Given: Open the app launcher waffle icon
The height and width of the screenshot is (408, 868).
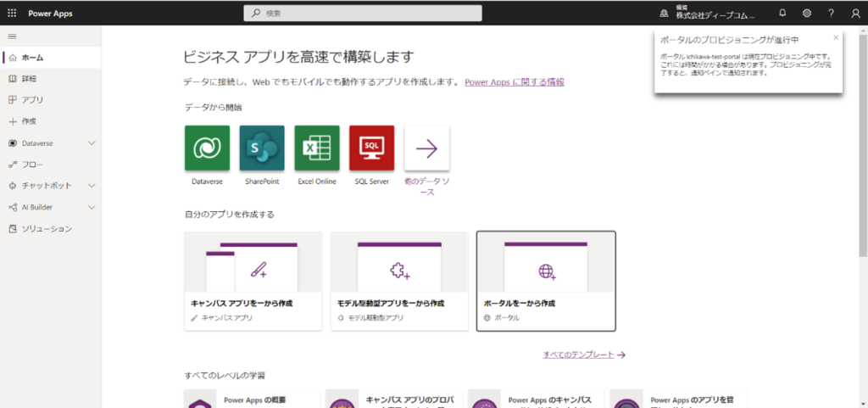Looking at the screenshot, I should (12, 13).
